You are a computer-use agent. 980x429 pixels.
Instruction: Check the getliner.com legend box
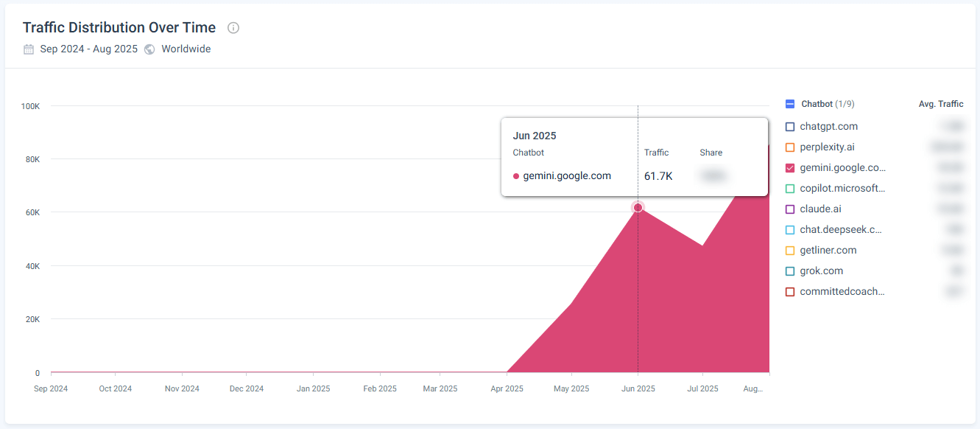(x=790, y=251)
